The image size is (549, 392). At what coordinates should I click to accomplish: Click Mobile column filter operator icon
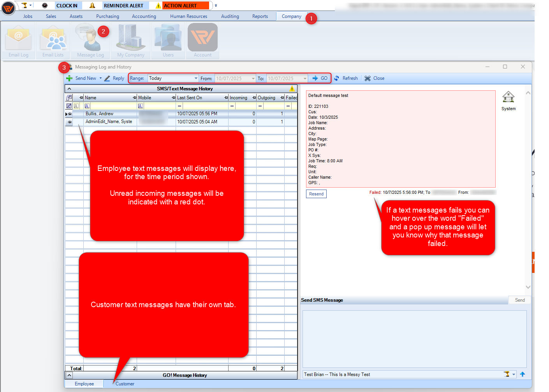(x=141, y=106)
